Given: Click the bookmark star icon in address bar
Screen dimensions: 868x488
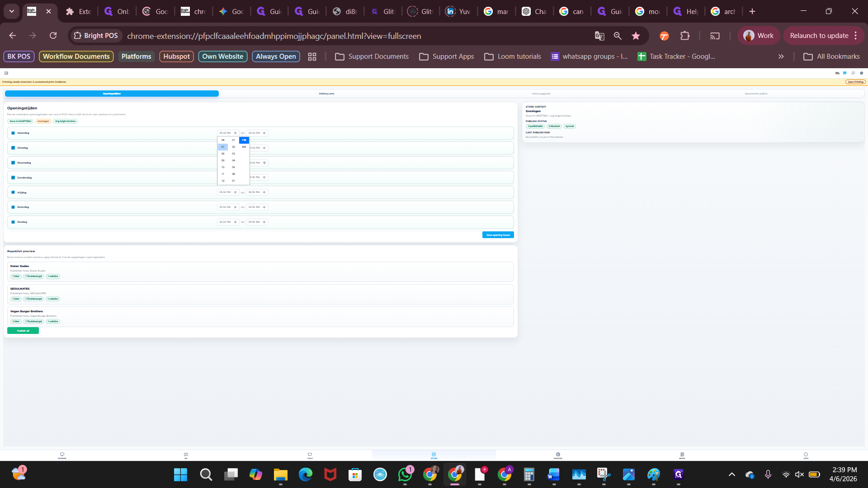Looking at the screenshot, I should click(636, 36).
